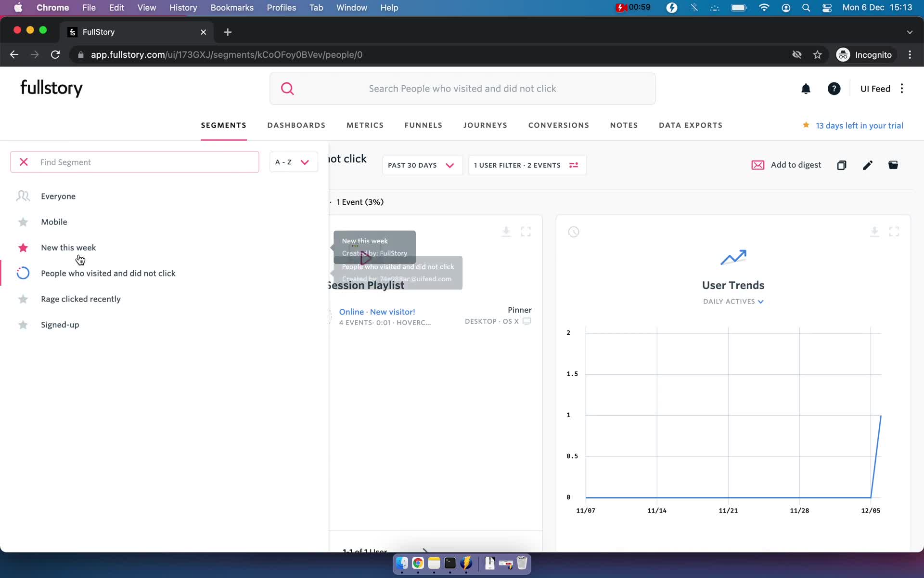Switch to the DASHBOARDS tab

[x=296, y=125]
